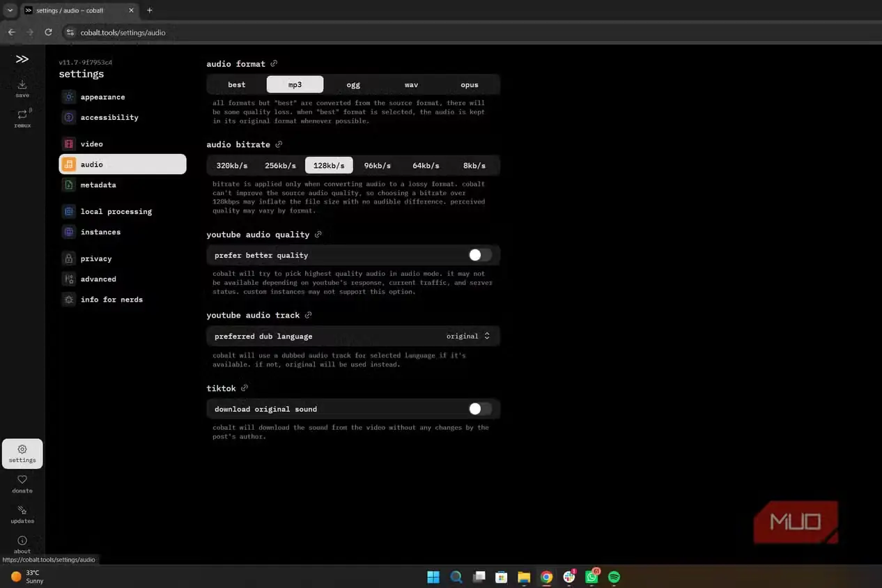This screenshot has width=882, height=588.
Task: Go to local processing settings
Action: (123, 211)
